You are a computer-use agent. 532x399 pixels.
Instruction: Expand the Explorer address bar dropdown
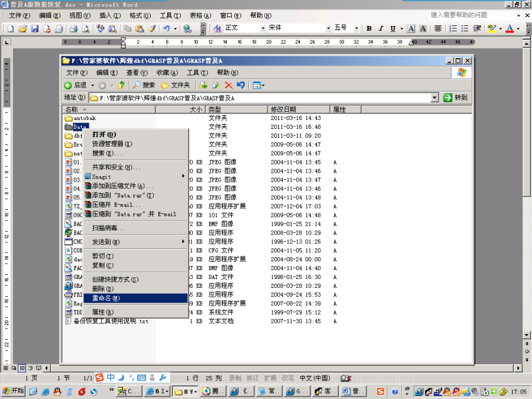click(x=434, y=98)
